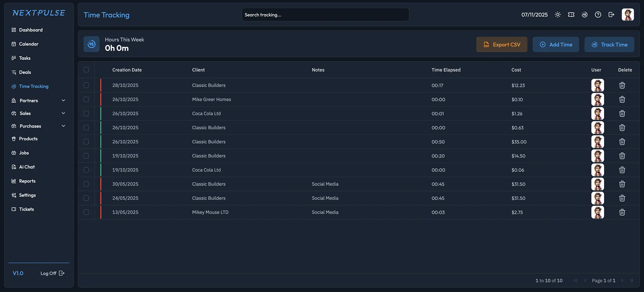Image resolution: width=644 pixels, height=292 pixels.
Task: Tick the checkbox for the Coca Cola Ltd row
Action: tap(86, 113)
